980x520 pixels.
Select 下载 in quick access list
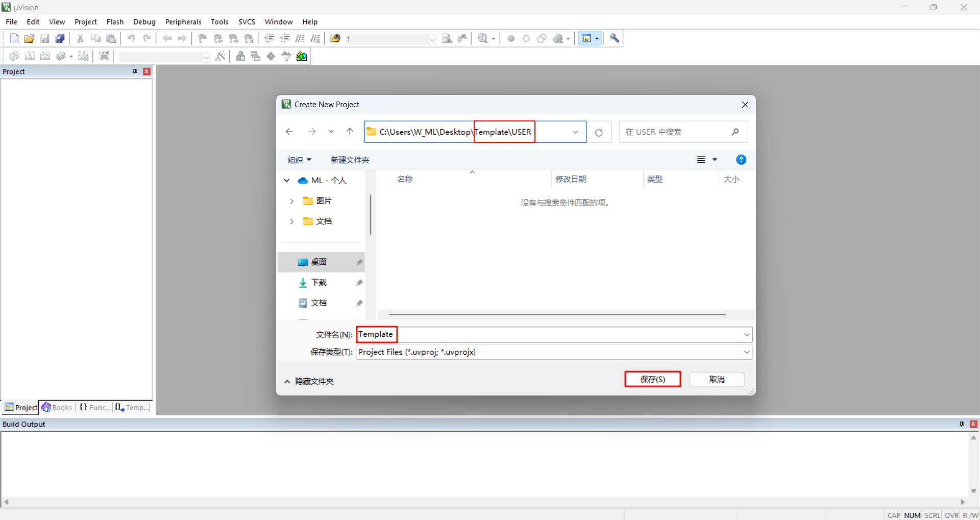[321, 282]
